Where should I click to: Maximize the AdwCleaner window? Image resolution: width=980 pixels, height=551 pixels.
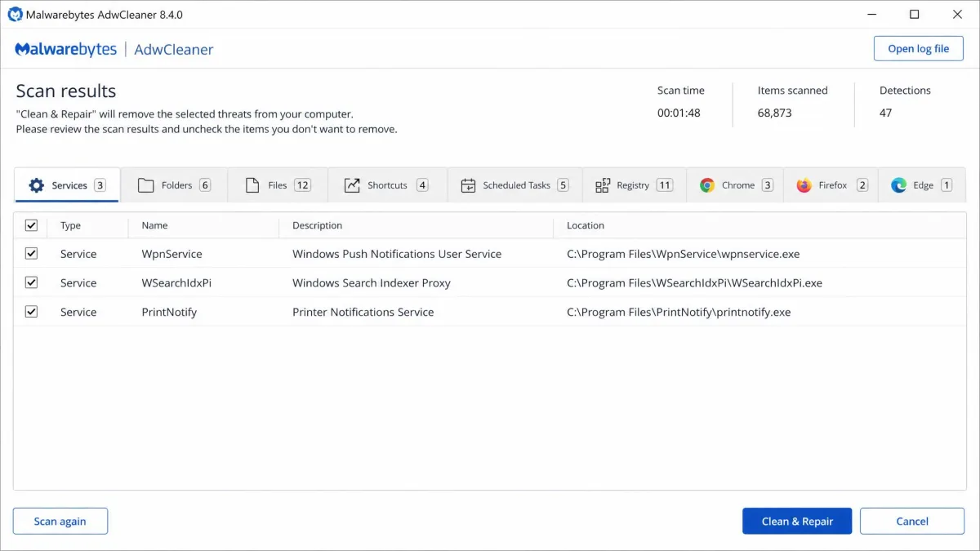click(x=914, y=14)
